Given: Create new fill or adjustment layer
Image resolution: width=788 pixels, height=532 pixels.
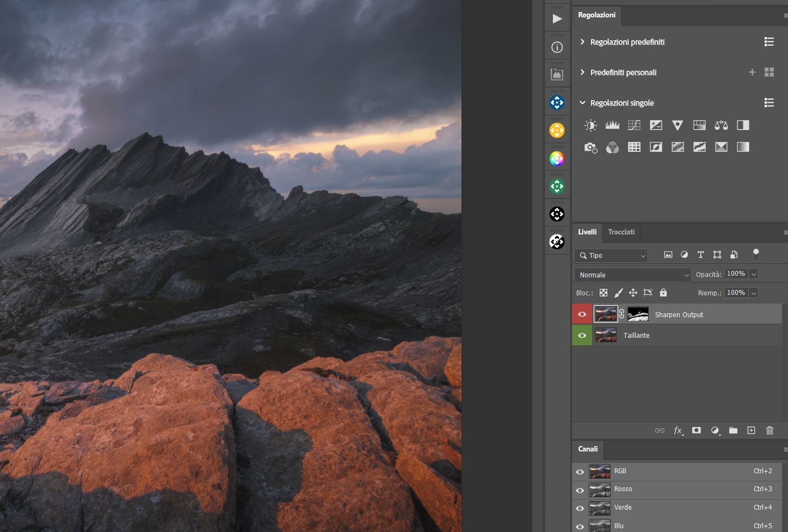Looking at the screenshot, I should point(715,430).
